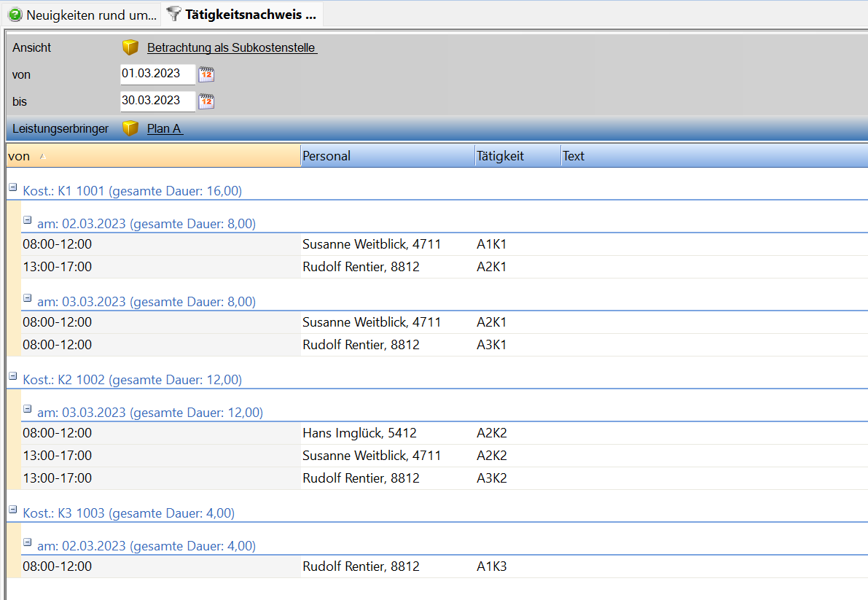Collapse the Kost.: K1 1001 group
The height and width of the screenshot is (600, 868).
(12, 188)
